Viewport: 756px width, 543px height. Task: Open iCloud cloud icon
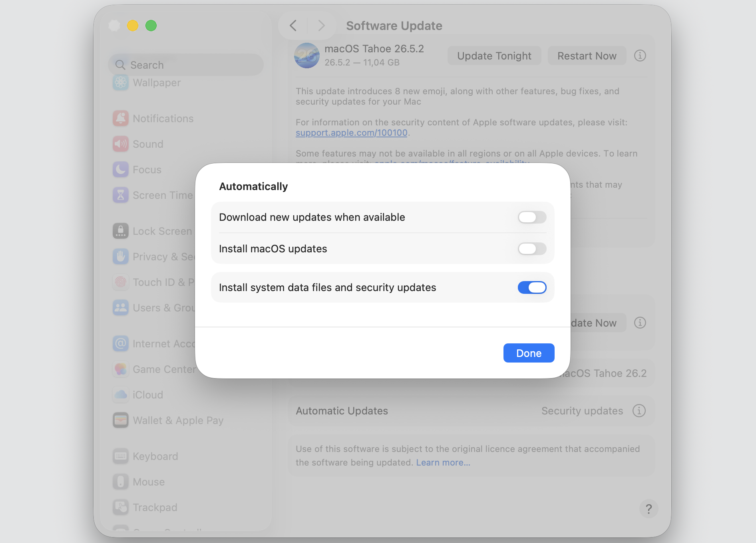tap(121, 395)
